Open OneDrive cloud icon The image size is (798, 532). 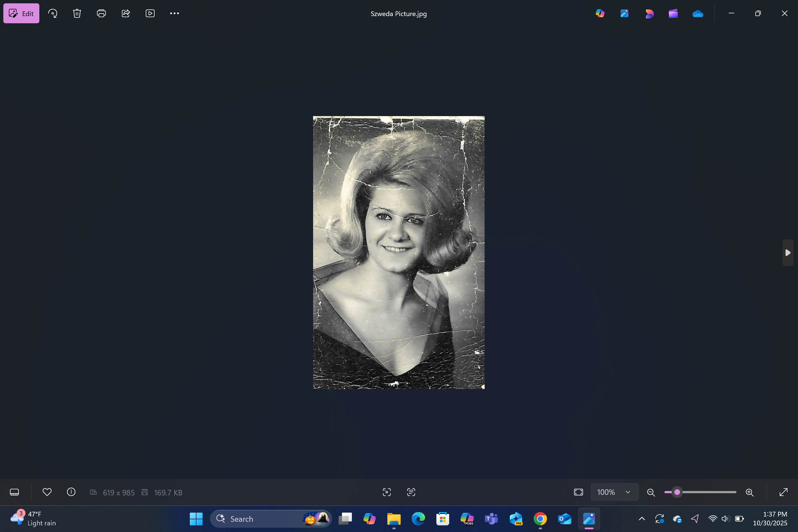coord(698,14)
